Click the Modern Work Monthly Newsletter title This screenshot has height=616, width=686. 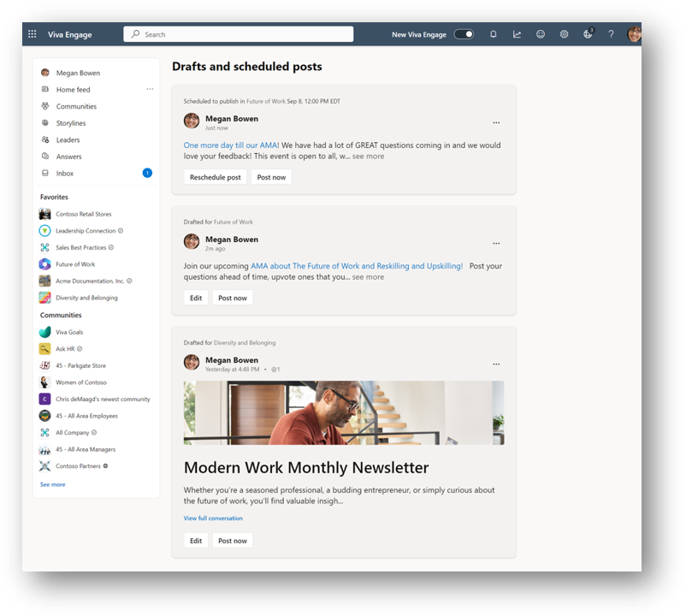click(x=306, y=467)
